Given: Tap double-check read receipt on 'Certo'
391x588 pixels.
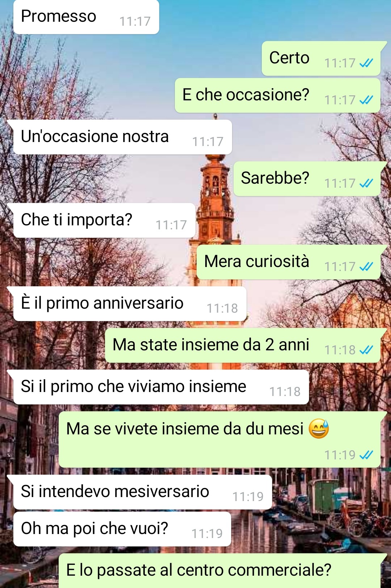Looking at the screenshot, I should pyautogui.click(x=366, y=63).
